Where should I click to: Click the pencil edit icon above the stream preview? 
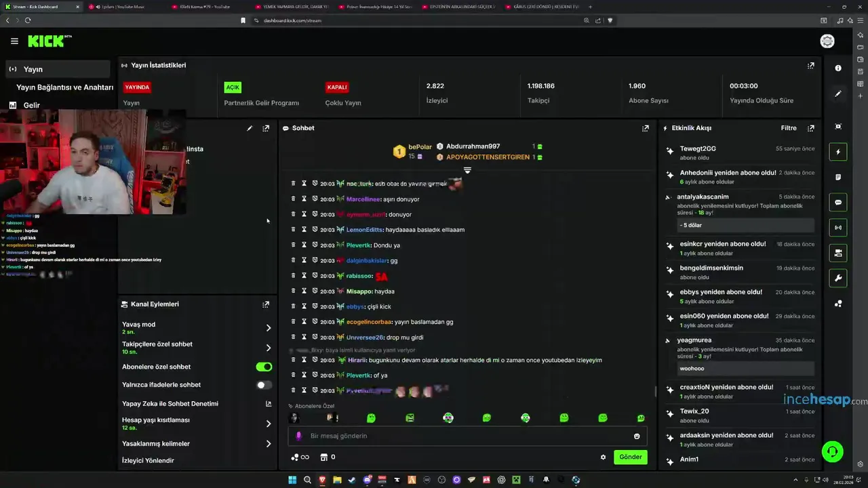250,128
